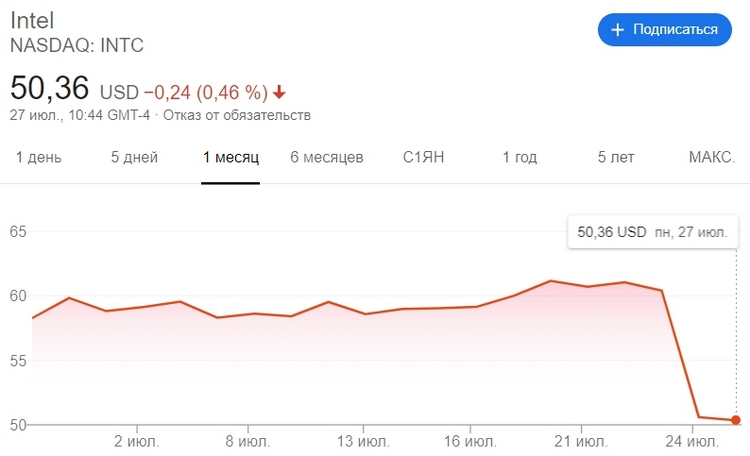Switch to the 1 год tab
750x456 pixels.
[519, 157]
